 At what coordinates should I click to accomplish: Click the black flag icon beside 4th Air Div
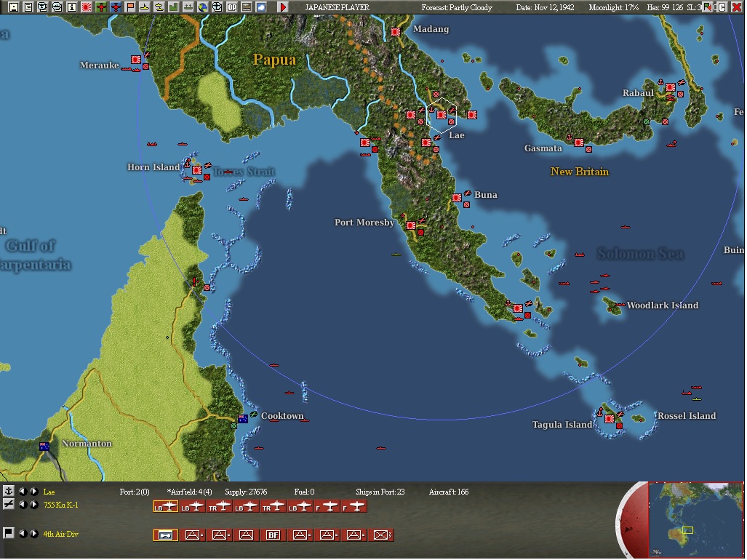pos(9,533)
